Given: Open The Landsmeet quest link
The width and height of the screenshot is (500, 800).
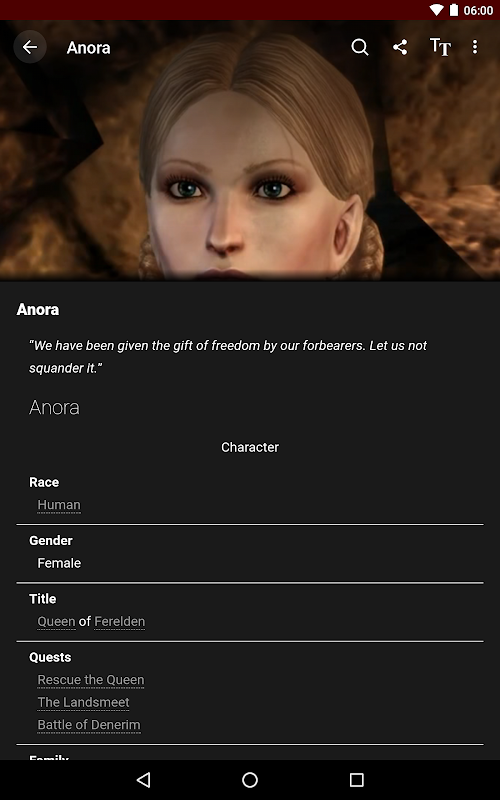Looking at the screenshot, I should pos(83,703).
